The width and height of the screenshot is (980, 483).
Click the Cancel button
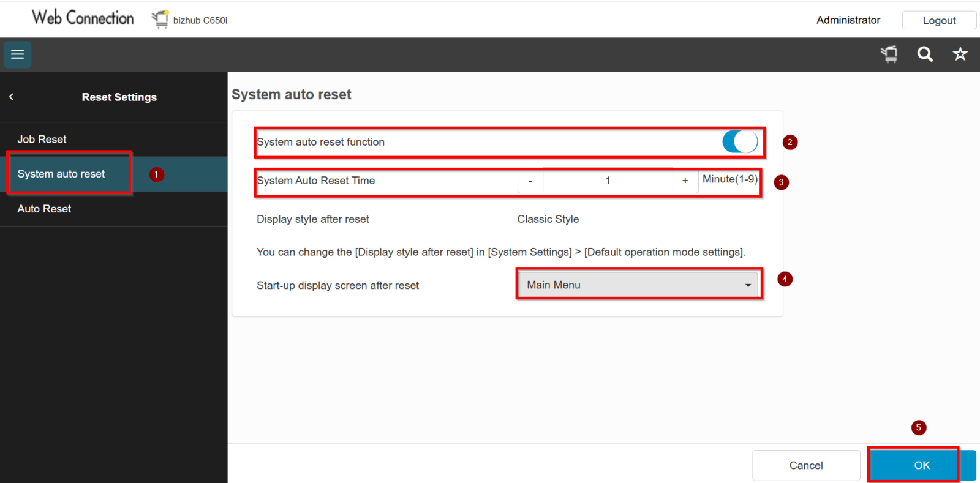point(805,465)
